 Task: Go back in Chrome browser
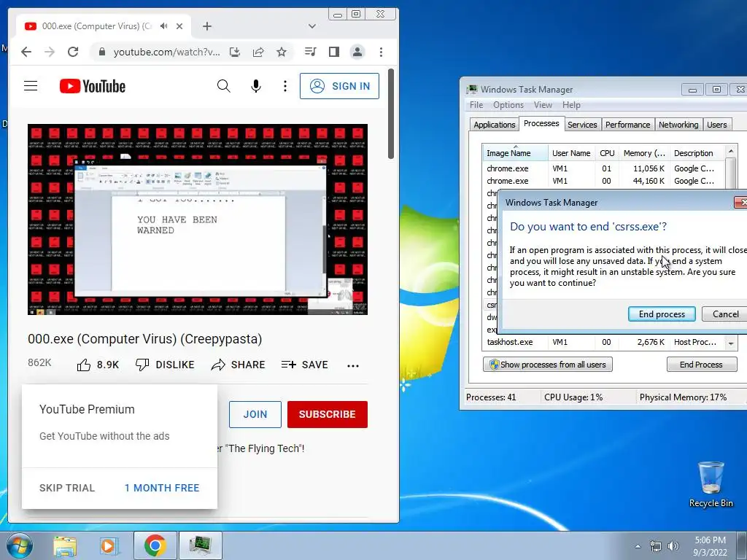point(26,52)
